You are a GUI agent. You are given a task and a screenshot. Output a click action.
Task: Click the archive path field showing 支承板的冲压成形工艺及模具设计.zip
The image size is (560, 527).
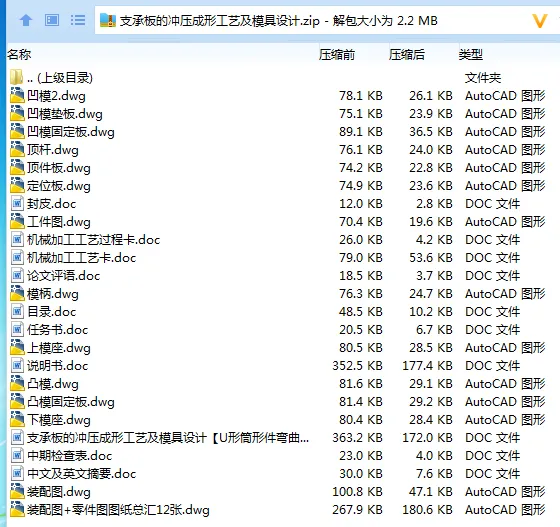pos(326,21)
